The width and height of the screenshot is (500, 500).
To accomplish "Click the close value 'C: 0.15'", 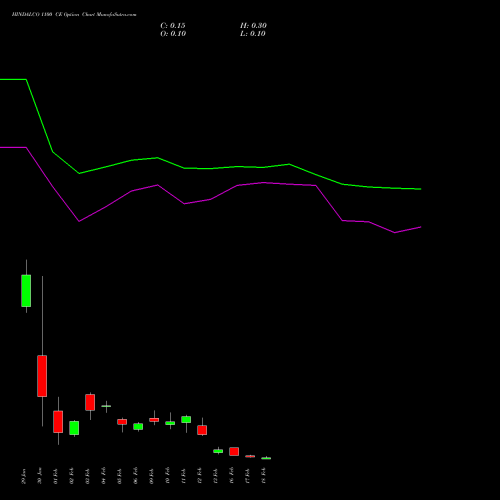I will coord(173,26).
